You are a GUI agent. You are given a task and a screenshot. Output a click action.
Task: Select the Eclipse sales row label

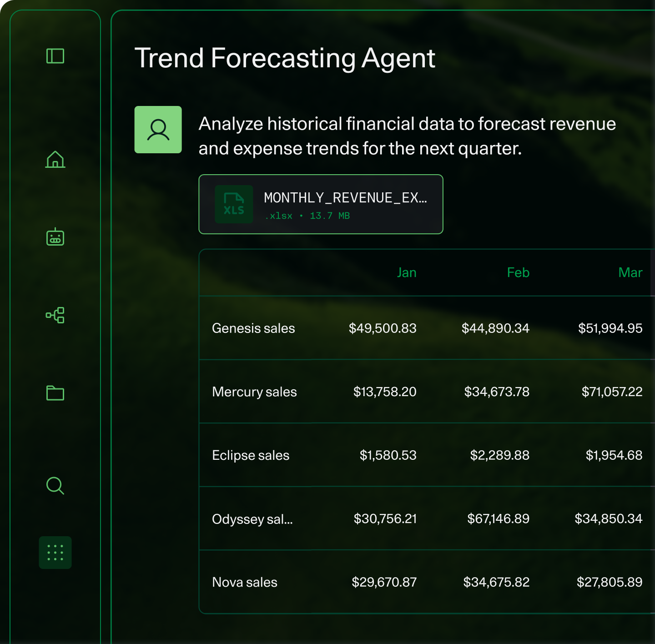[251, 455]
